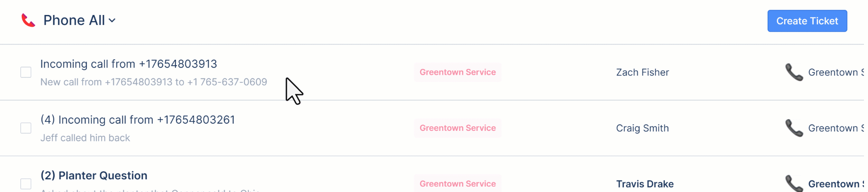Select customer name Zach Fisher
The width and height of the screenshot is (868, 192).
(x=642, y=72)
